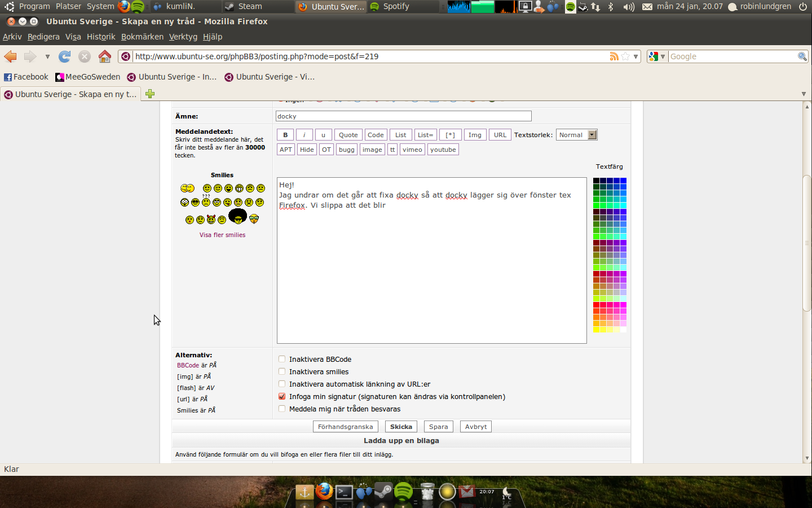Open the Textstorlek Normal dropdown
Viewport: 812px width, 508px height.
576,135
